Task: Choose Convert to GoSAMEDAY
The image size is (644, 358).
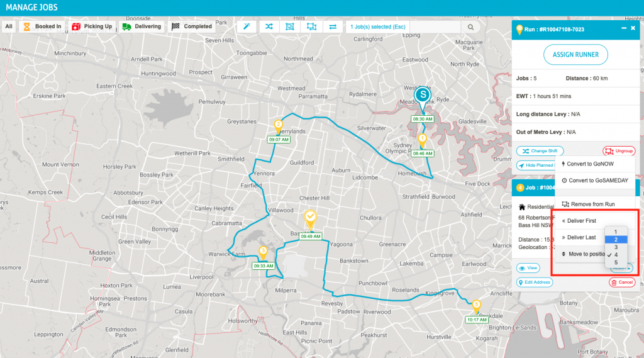Action: pyautogui.click(x=595, y=181)
